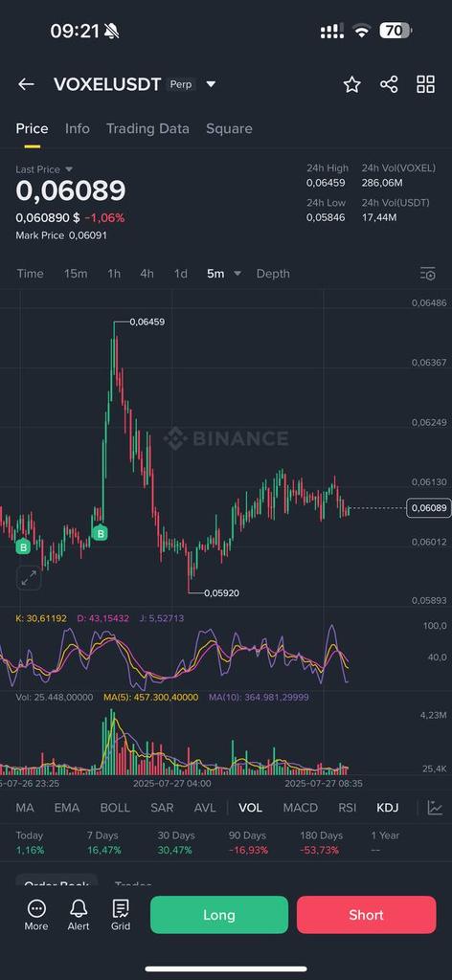The height and width of the screenshot is (980, 452).
Task: Open the Grid trading icon
Action: pos(121,914)
